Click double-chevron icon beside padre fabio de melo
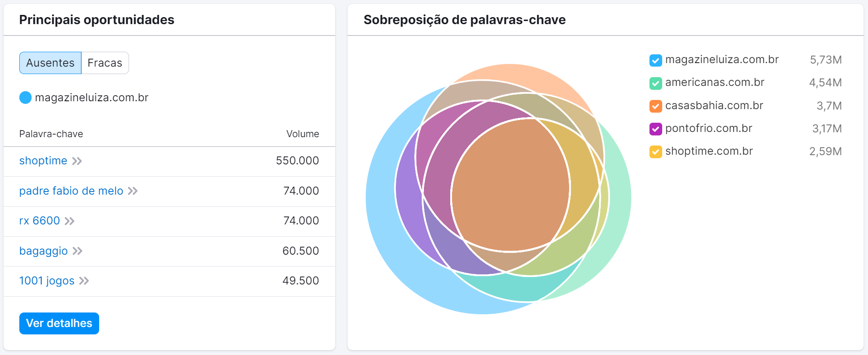Screen dimensions: 868x355 tap(133, 191)
